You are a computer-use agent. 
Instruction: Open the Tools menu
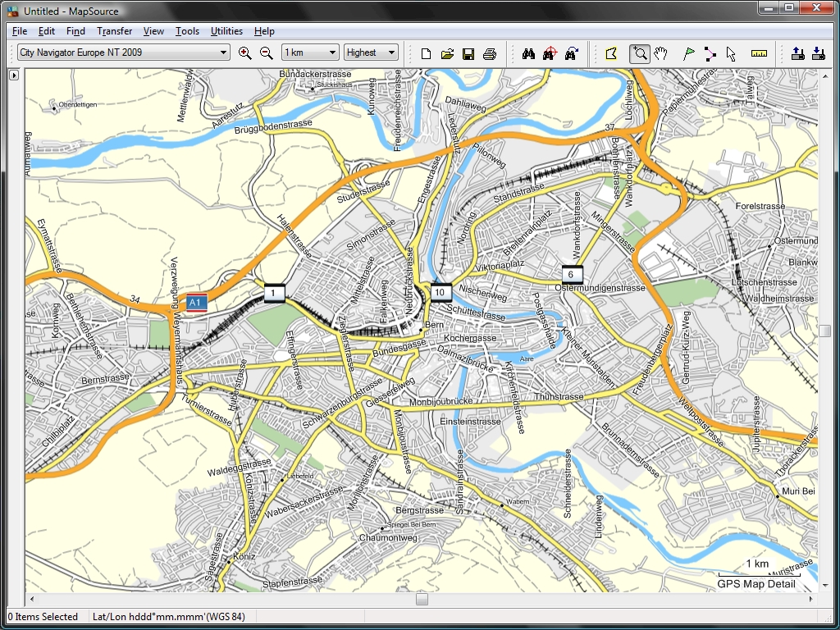click(x=187, y=31)
